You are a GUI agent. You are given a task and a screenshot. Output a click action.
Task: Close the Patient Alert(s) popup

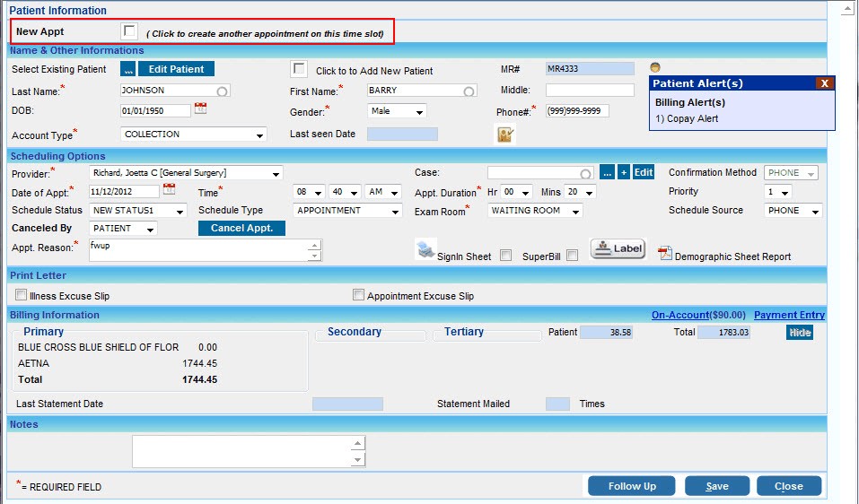[824, 83]
